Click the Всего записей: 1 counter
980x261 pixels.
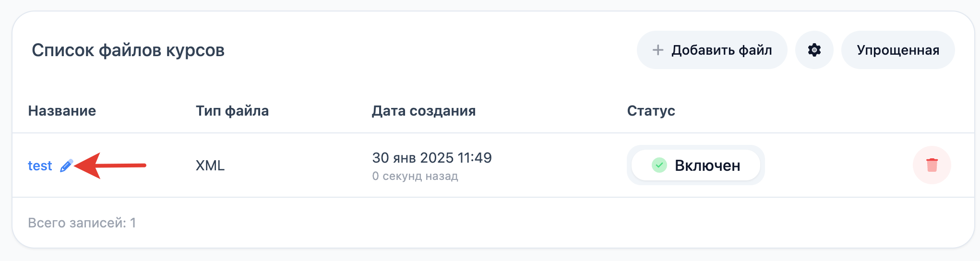pyautogui.click(x=82, y=223)
